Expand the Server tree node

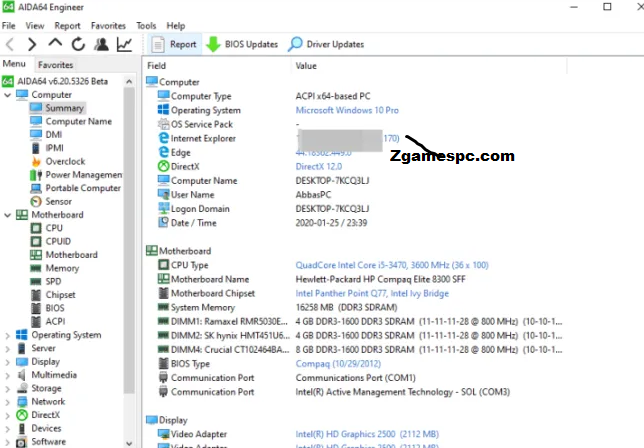[7, 349]
